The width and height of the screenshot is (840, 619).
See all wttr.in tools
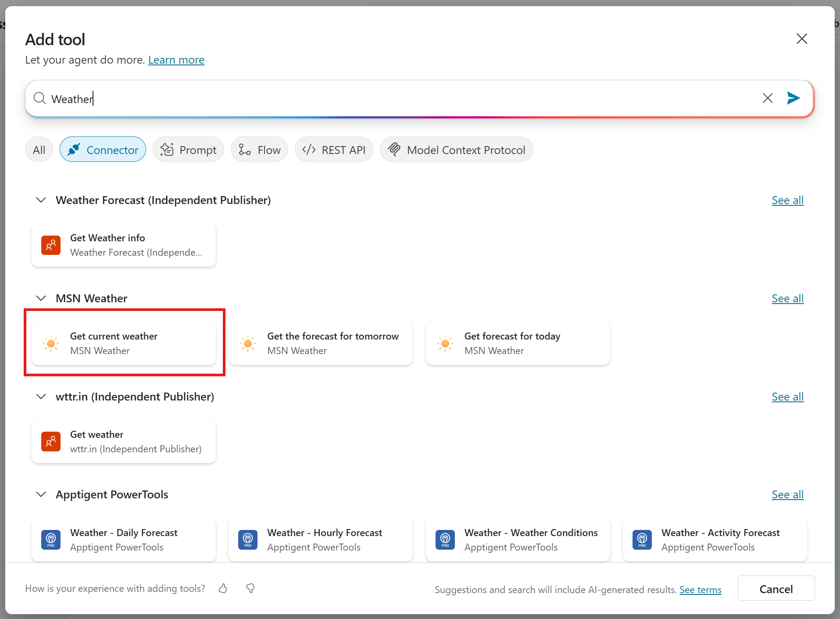788,397
